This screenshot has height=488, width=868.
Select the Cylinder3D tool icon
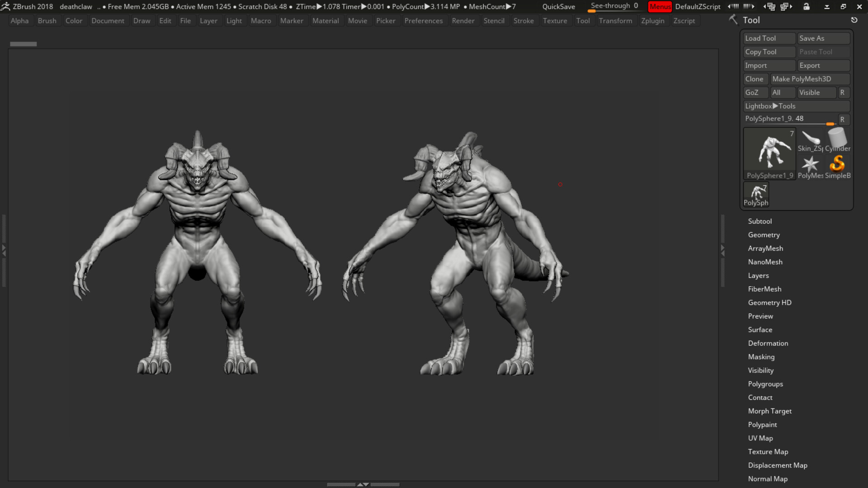tap(837, 141)
